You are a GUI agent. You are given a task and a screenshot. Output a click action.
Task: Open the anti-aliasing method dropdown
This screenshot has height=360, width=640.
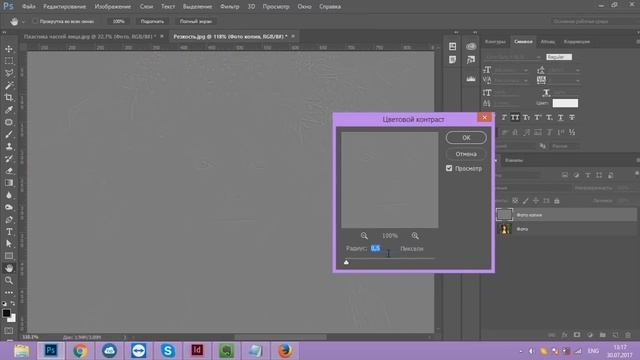pyautogui.click(x=565, y=146)
